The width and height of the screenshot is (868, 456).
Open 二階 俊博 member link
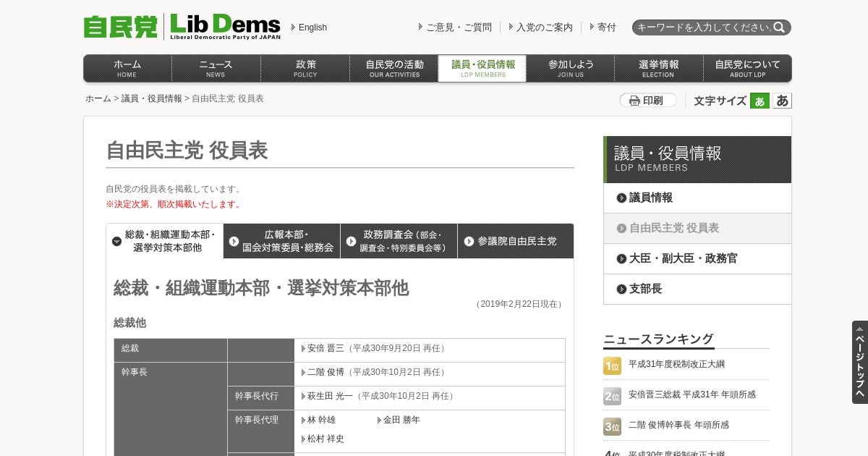[x=325, y=372]
